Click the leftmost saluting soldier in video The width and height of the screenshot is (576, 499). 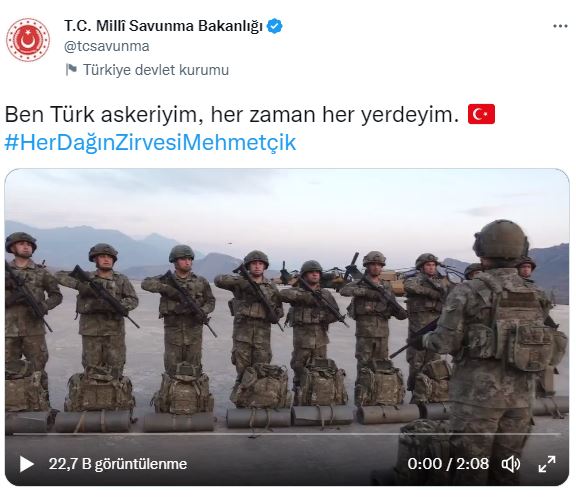(x=28, y=323)
